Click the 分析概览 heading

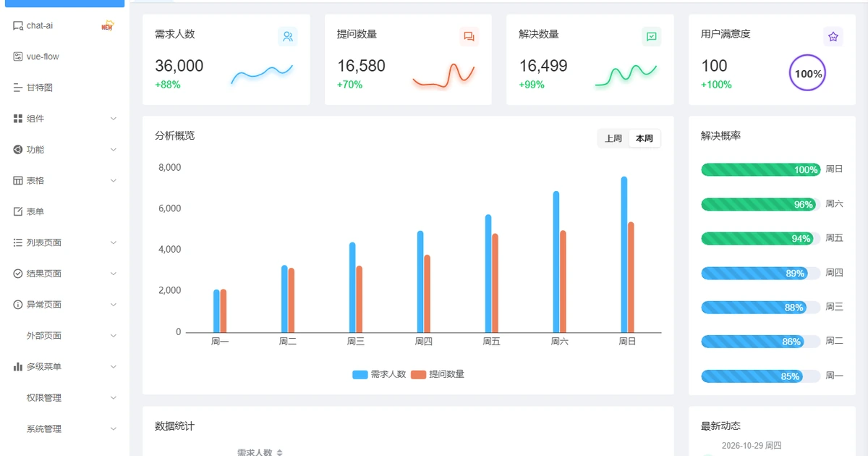pyautogui.click(x=174, y=135)
